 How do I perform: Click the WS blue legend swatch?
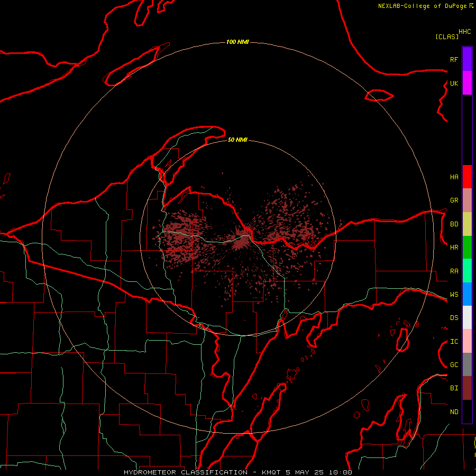click(467, 294)
